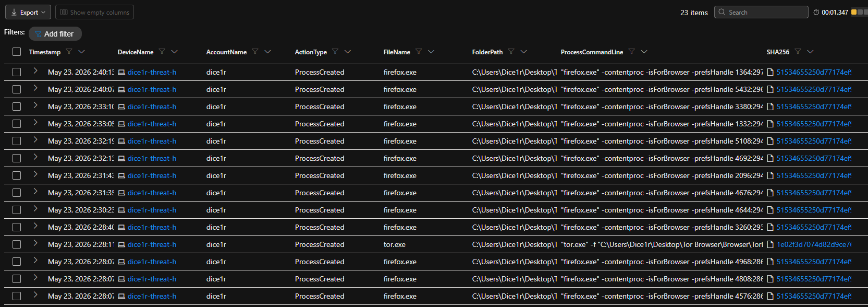868x307 pixels.
Task: Open dice1r-threat-h device link in first row
Action: coord(152,72)
